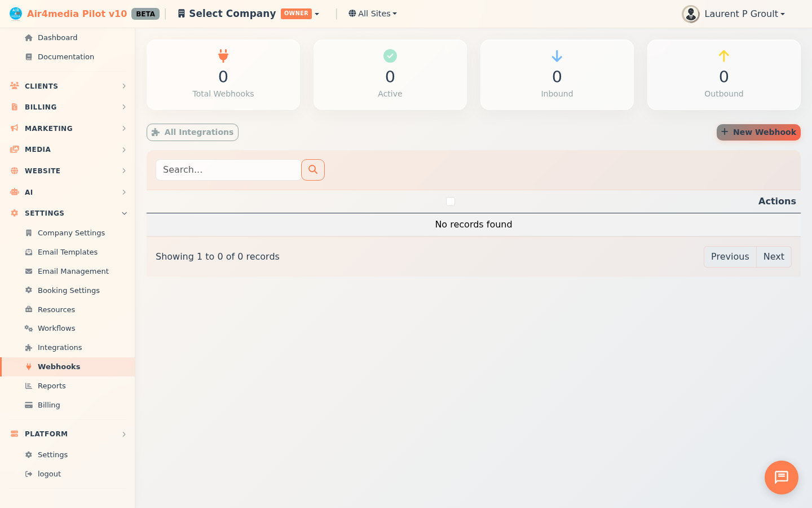Click the Email Templates icon
812x508 pixels.
click(x=28, y=252)
